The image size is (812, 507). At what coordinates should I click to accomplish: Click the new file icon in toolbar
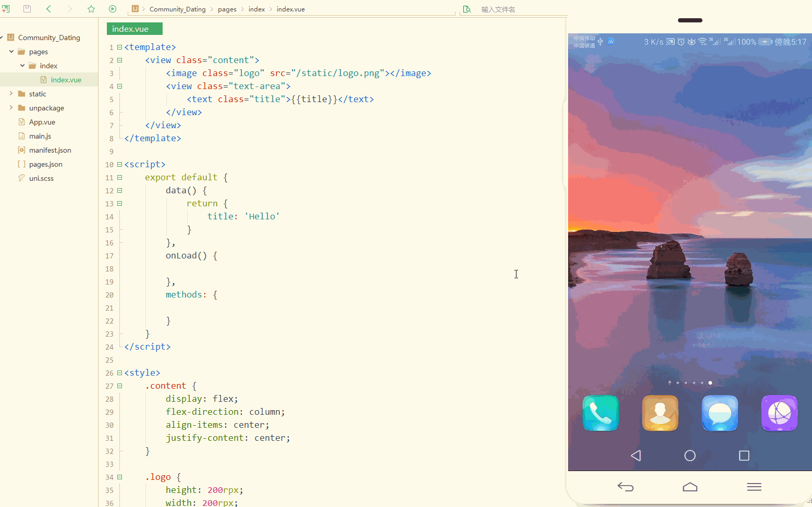tap(6, 9)
